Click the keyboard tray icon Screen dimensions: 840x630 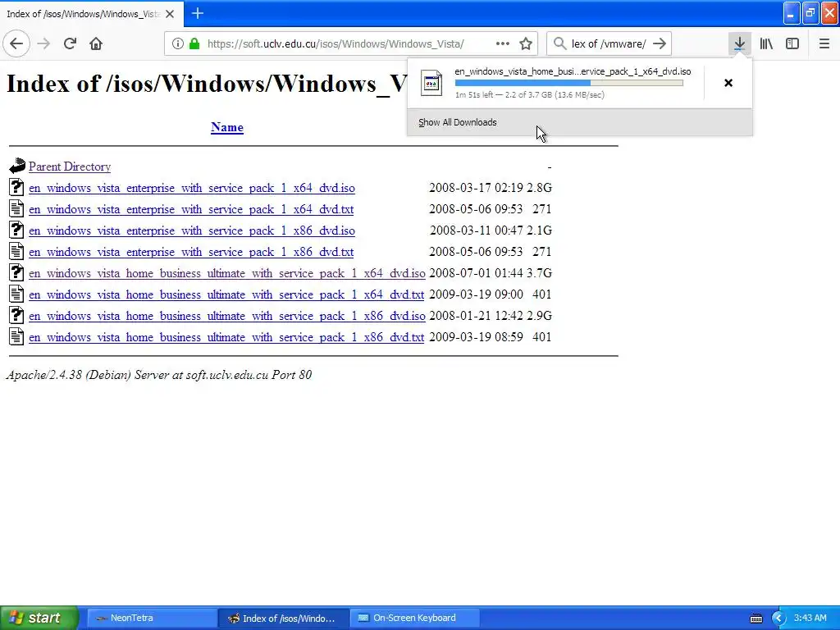point(756,619)
